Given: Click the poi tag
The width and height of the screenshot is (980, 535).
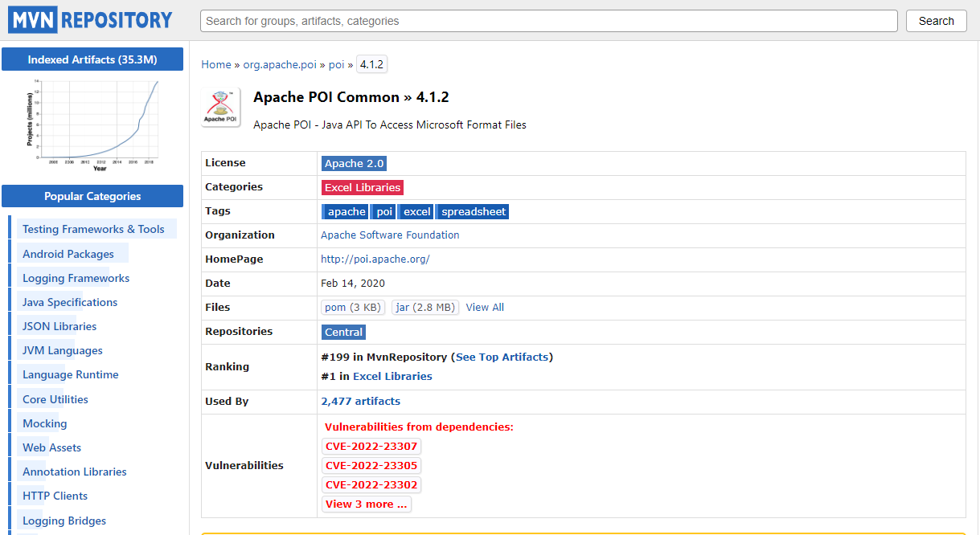Looking at the screenshot, I should click(383, 211).
